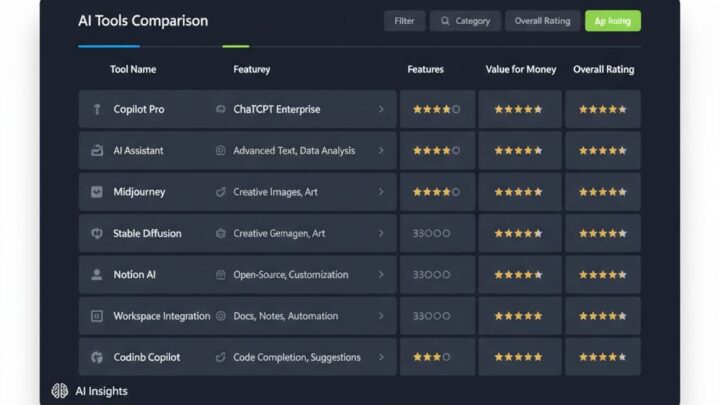
Task: Click the Stable Diffusion shield icon
Action: (x=97, y=233)
